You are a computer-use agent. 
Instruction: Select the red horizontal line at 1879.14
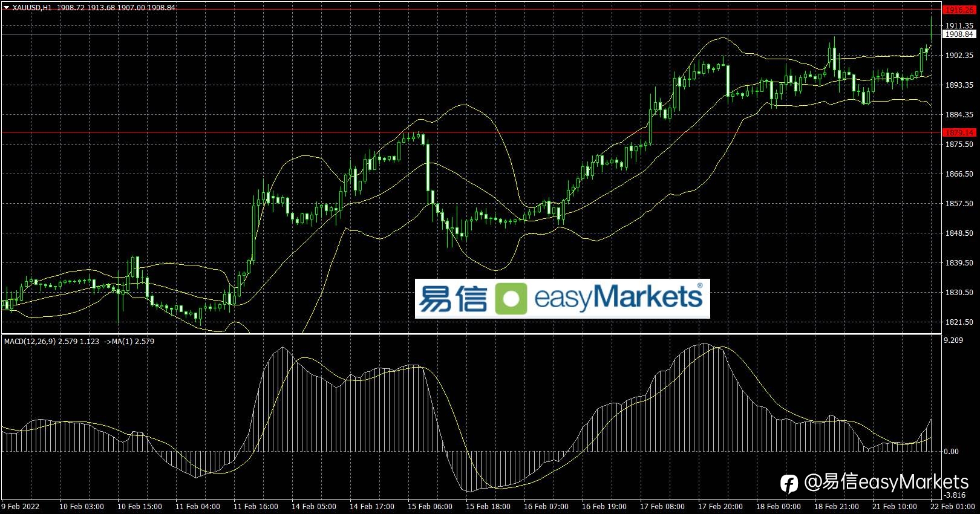pos(471,132)
